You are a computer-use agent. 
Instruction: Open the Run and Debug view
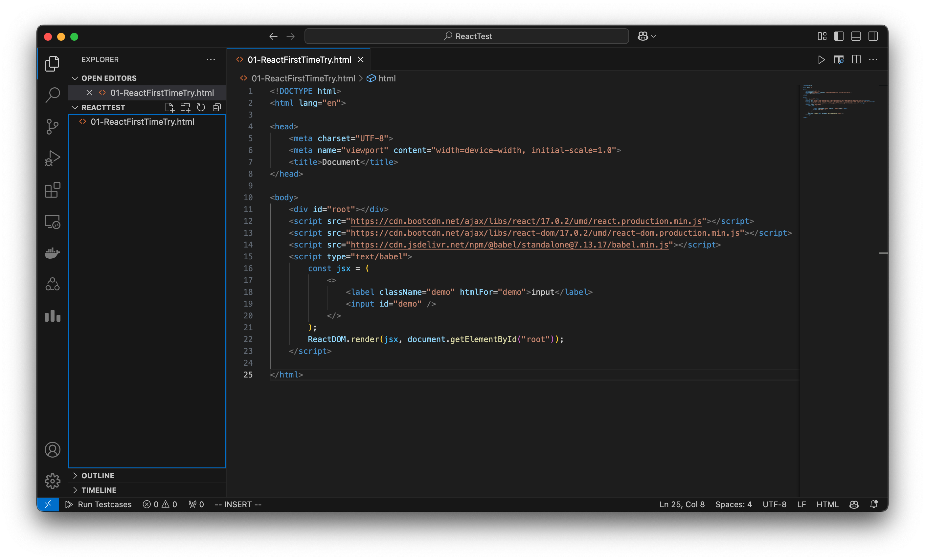pos(52,158)
